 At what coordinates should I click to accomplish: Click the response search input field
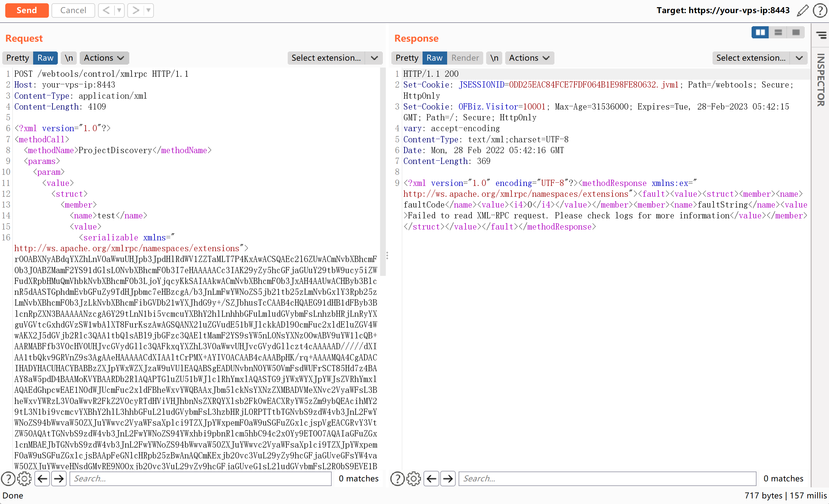coord(607,478)
